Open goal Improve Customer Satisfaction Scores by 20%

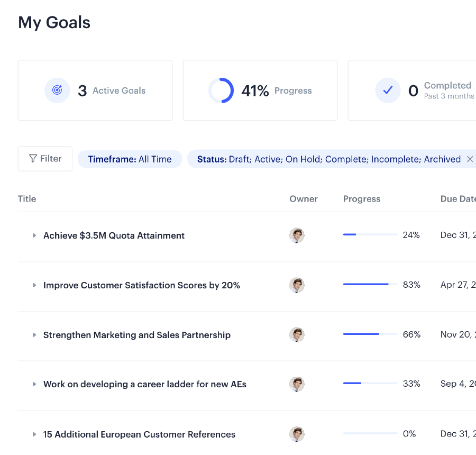141,285
